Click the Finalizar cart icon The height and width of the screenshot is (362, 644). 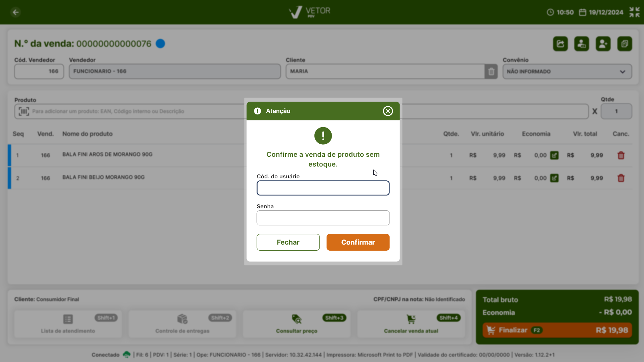pos(491,330)
